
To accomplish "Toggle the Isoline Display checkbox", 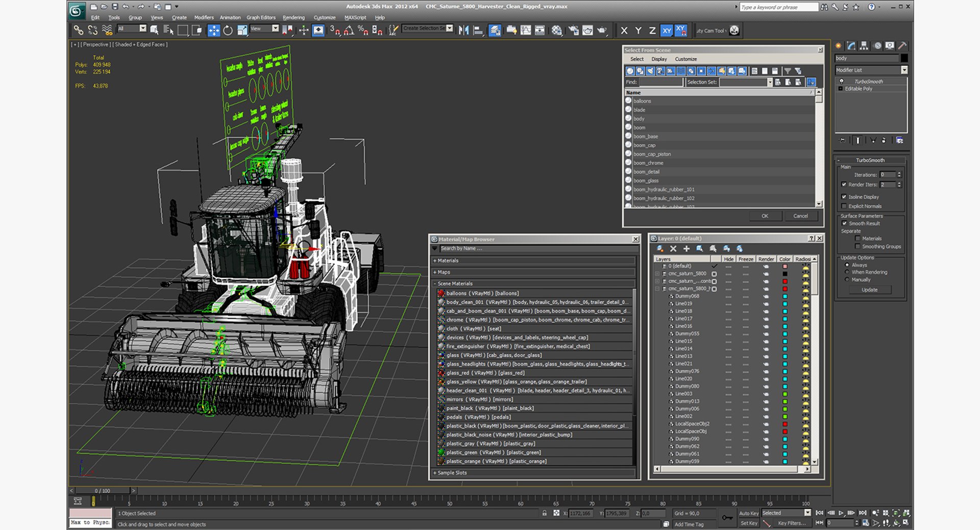I will point(844,197).
